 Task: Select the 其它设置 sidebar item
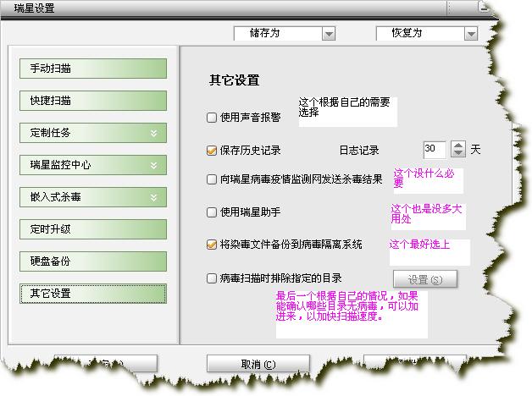click(x=93, y=294)
